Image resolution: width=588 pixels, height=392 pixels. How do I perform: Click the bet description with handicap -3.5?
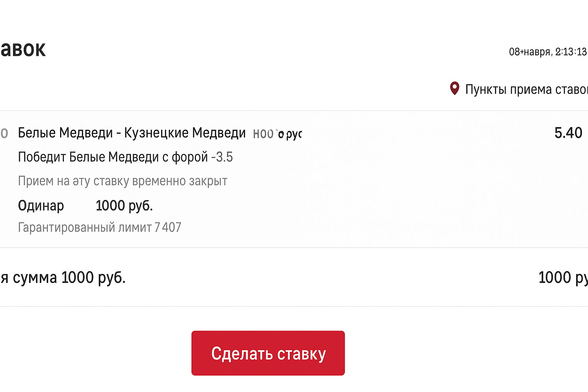click(x=126, y=157)
